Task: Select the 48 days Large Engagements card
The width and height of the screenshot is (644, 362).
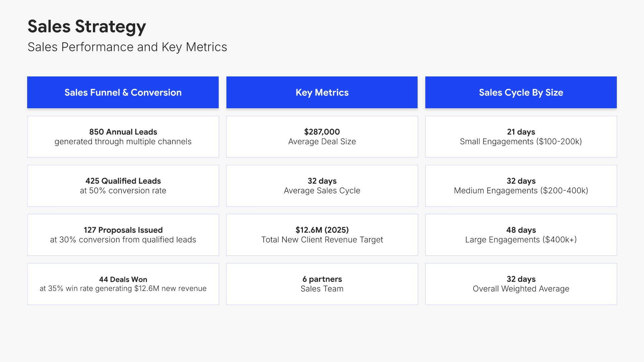Action: 521,235
